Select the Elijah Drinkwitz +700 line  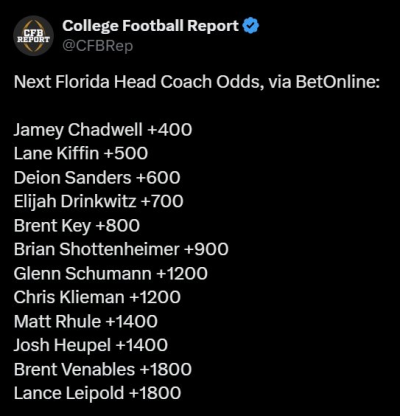99,202
